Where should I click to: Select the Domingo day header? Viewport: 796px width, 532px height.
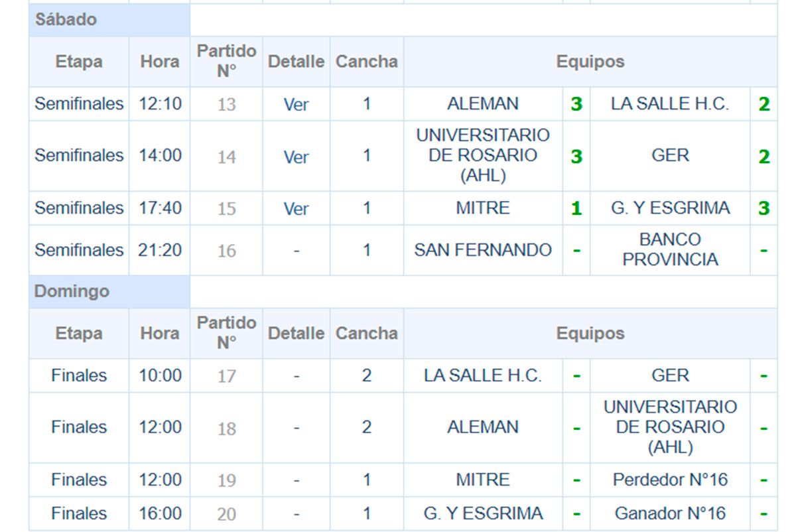point(72,292)
